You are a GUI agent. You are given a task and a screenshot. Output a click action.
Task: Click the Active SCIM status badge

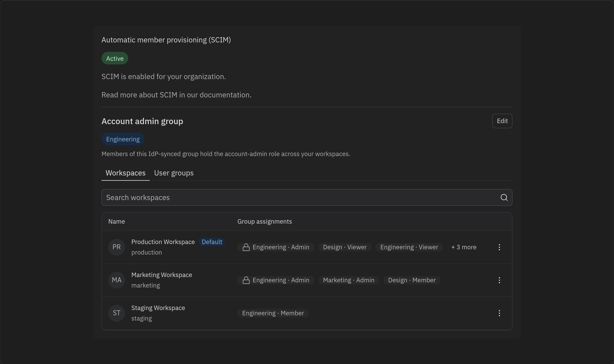pyautogui.click(x=115, y=58)
